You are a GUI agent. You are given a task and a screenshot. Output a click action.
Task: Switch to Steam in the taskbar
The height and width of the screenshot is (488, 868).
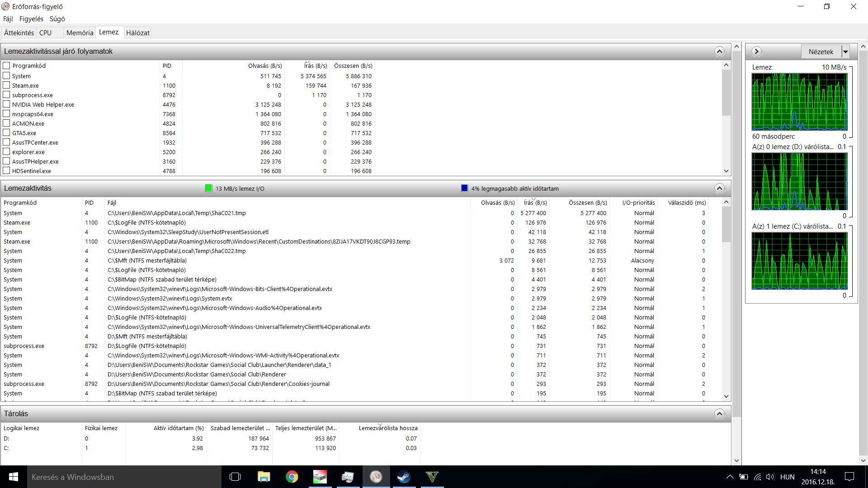[404, 477]
